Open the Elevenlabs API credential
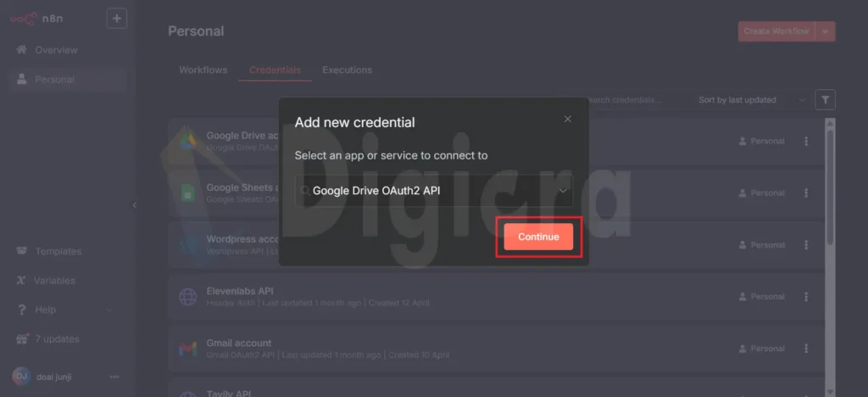The width and height of the screenshot is (868, 397). pyautogui.click(x=496, y=297)
